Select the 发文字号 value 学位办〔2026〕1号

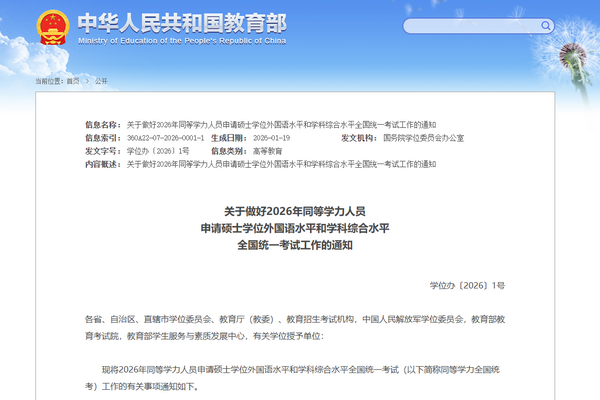click(x=158, y=151)
